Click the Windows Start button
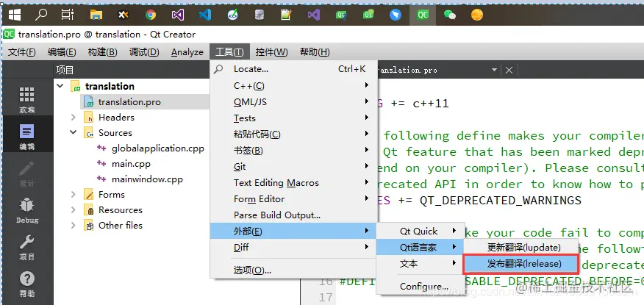 pos(15,15)
